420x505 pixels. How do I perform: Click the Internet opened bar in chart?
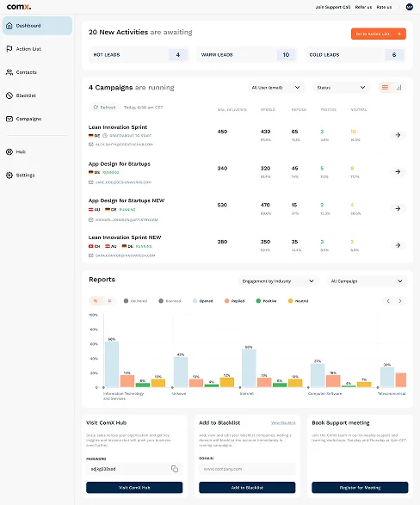[249, 368]
